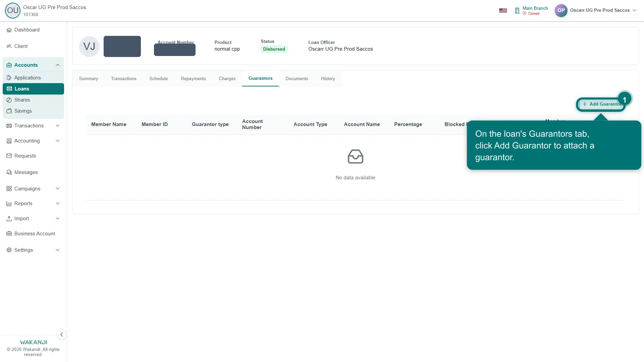Viewport: 644px width, 362px height.
Task: Switch to the Summary tab
Action: point(89,78)
